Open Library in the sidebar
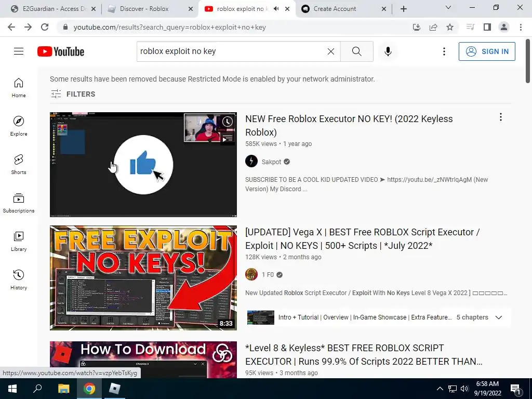This screenshot has width=532, height=399. click(19, 241)
